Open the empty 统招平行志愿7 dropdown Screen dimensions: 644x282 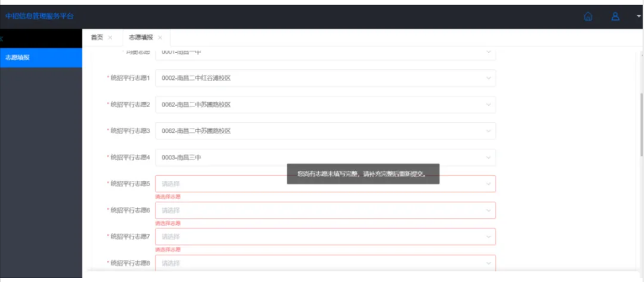click(325, 236)
